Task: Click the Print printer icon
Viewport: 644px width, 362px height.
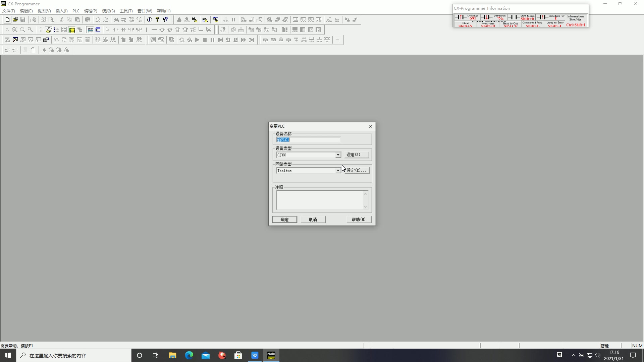Action: pyautogui.click(x=43, y=20)
